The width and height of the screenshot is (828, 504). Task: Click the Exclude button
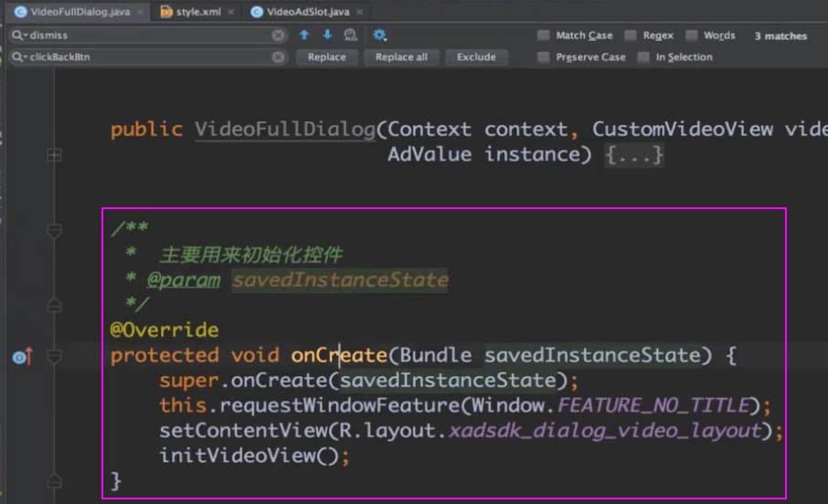[476, 57]
